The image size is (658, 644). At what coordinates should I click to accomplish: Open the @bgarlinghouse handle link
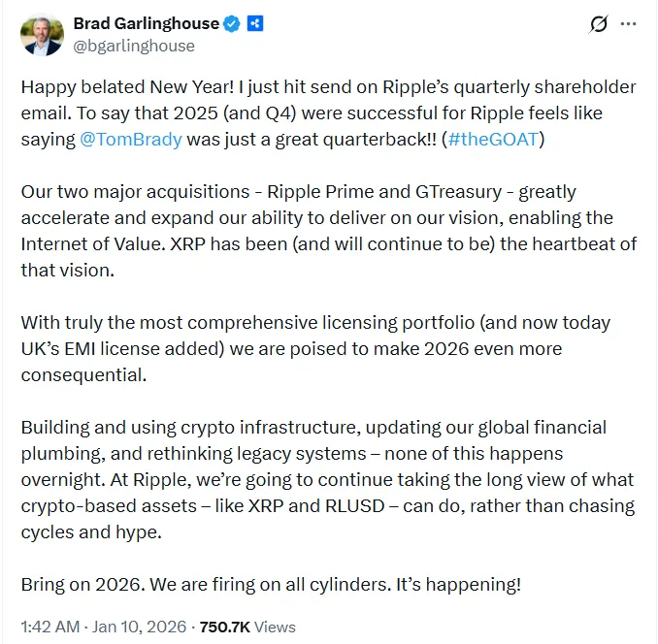pyautogui.click(x=134, y=46)
